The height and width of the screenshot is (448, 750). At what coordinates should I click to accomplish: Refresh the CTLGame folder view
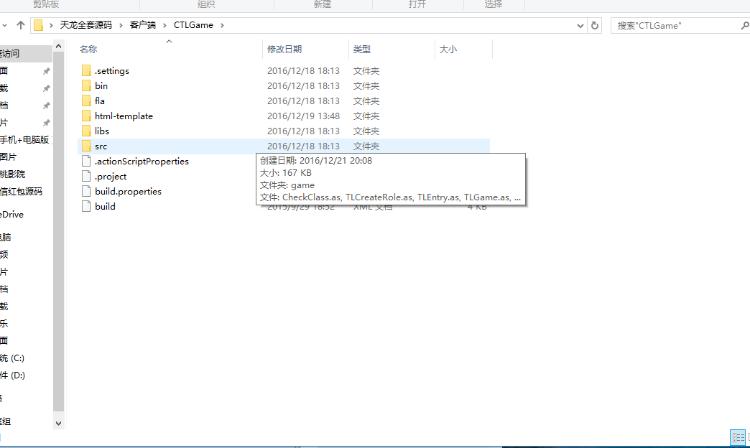[x=595, y=25]
